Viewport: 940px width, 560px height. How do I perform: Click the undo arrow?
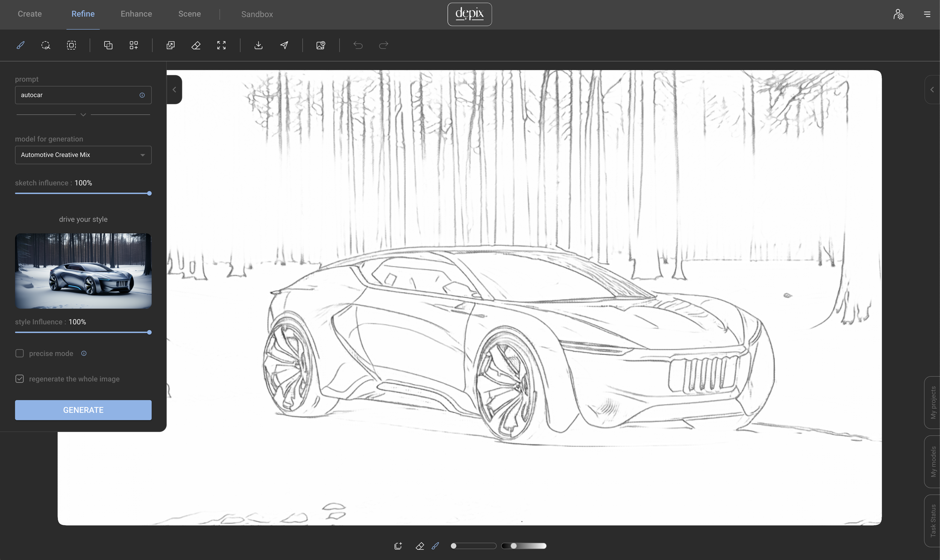pos(358,45)
